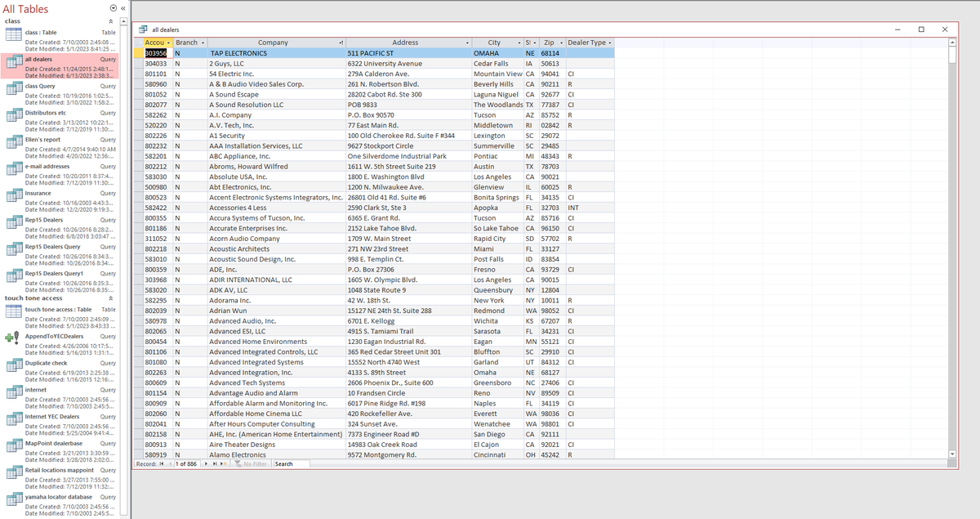Click the city cell 'Summerville'
The width and height of the screenshot is (980, 519).
tap(498, 145)
